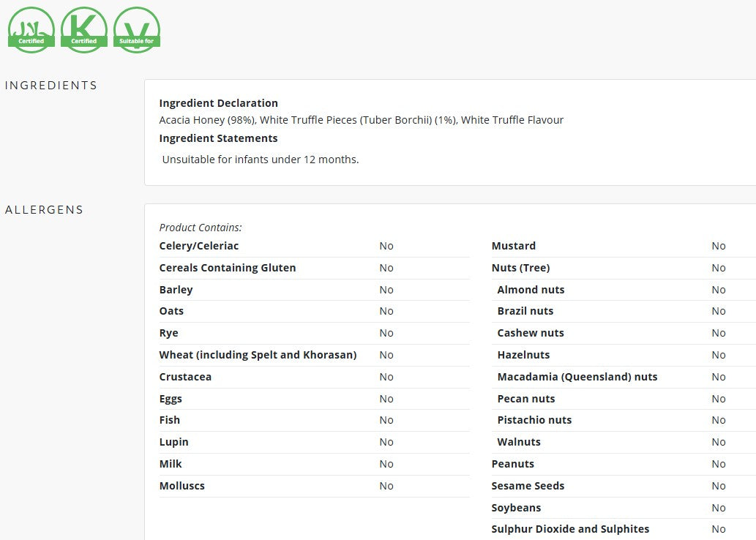The image size is (756, 540).
Task: Click the Sulphur Dioxide and Sulphites label
Action: click(570, 529)
